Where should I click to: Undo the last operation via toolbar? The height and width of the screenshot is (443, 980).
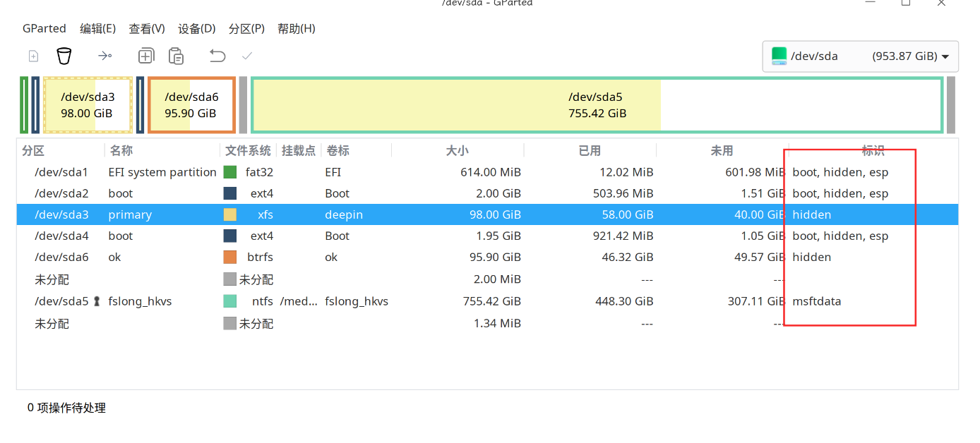pyautogui.click(x=217, y=56)
